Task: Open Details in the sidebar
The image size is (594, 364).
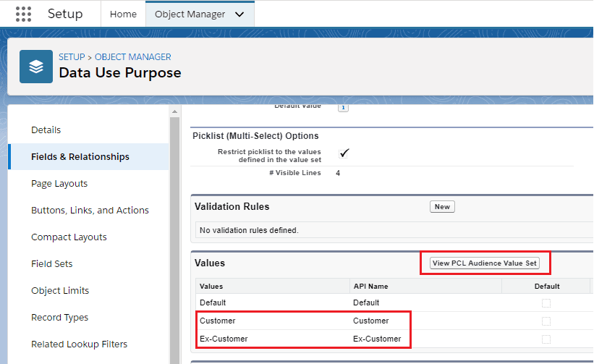Action: (x=46, y=130)
